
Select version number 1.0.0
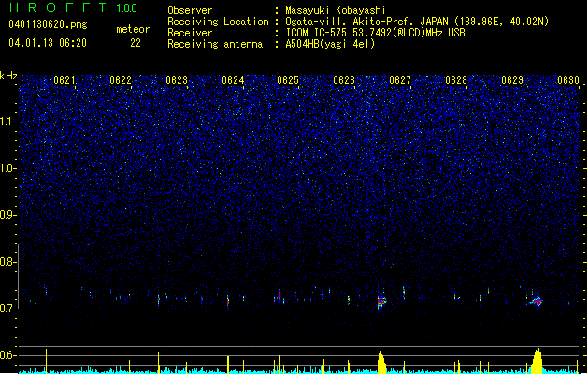point(127,8)
